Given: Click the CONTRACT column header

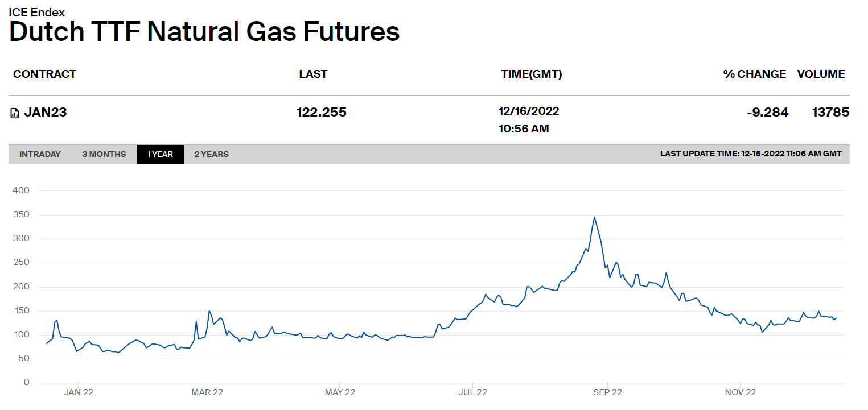Looking at the screenshot, I should click(x=44, y=74).
